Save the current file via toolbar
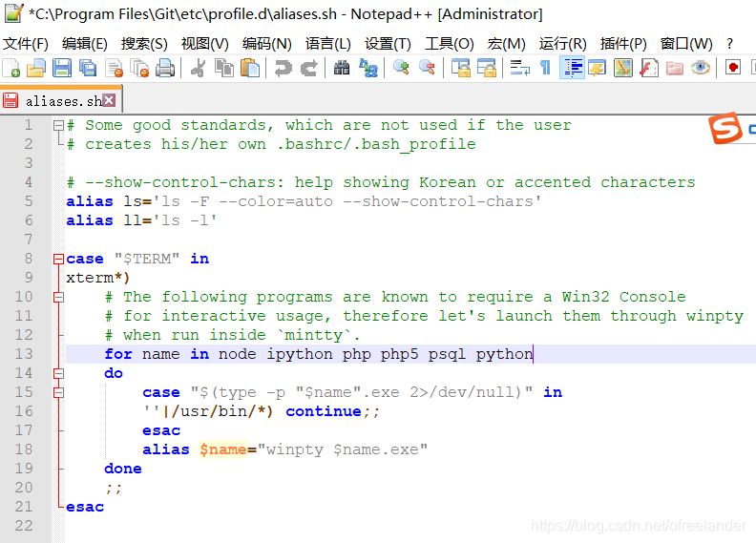 coord(62,68)
